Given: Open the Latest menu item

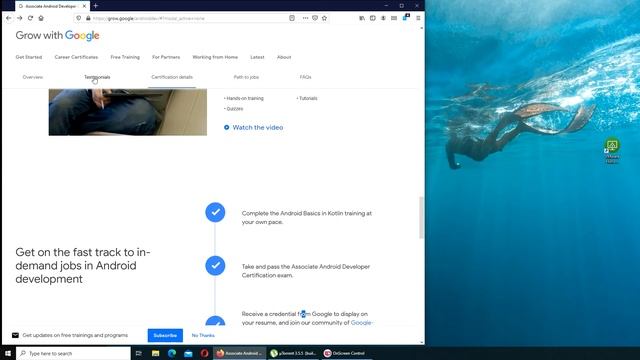Looking at the screenshot, I should (x=257, y=57).
